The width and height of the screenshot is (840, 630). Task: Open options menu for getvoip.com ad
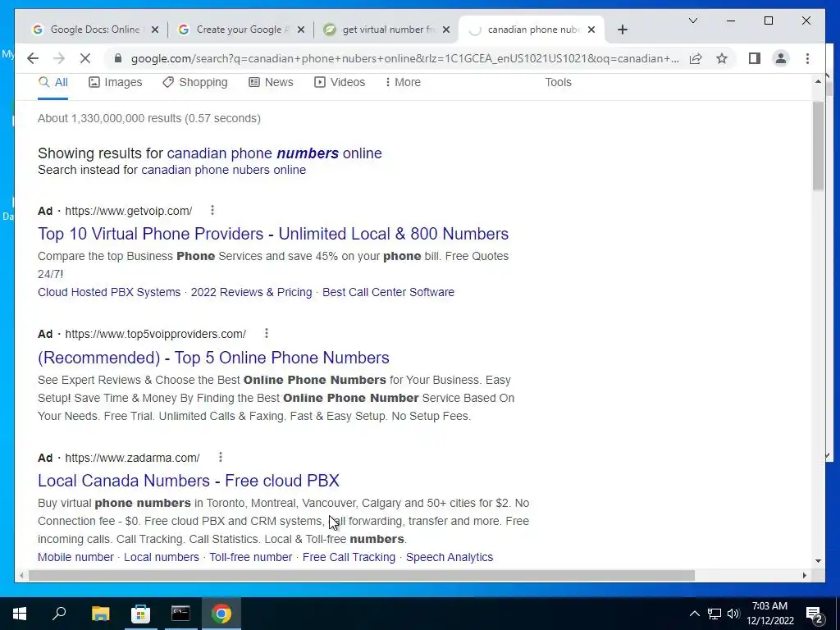point(212,210)
